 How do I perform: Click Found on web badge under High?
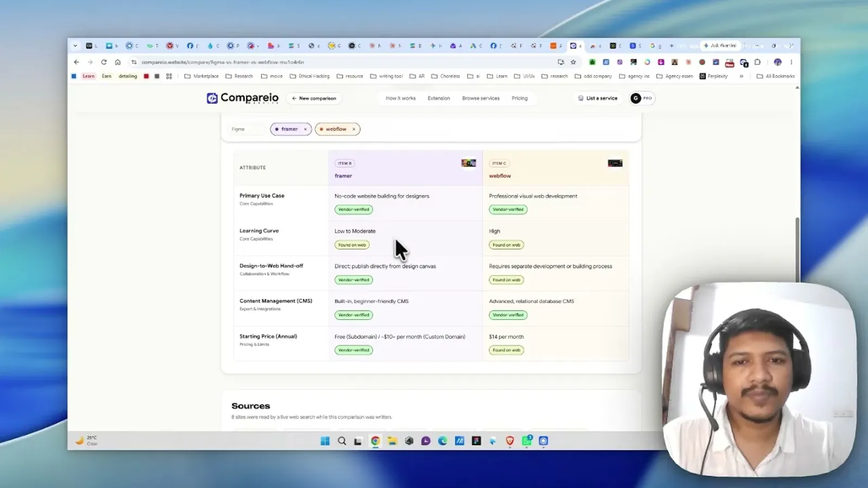[x=506, y=245]
